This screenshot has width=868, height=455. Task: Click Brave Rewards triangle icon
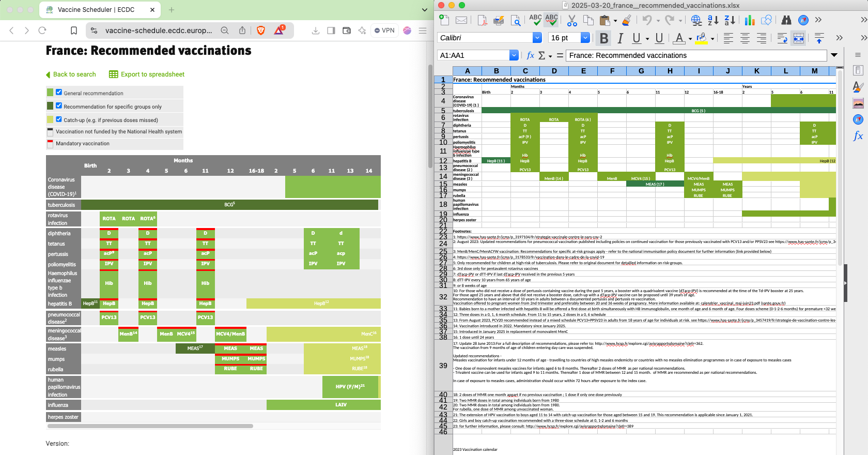279,31
